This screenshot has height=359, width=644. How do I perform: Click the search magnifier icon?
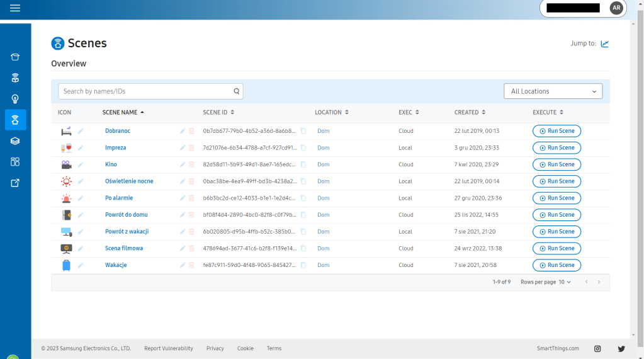(x=237, y=91)
